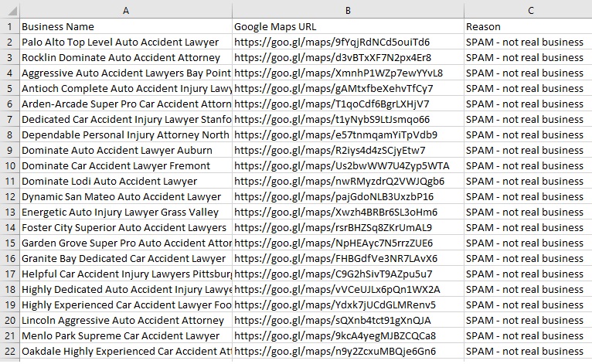Click URL ending pajGdoNLB3UxzbP16
Viewport: 592px width, 364px height.
coord(348,197)
